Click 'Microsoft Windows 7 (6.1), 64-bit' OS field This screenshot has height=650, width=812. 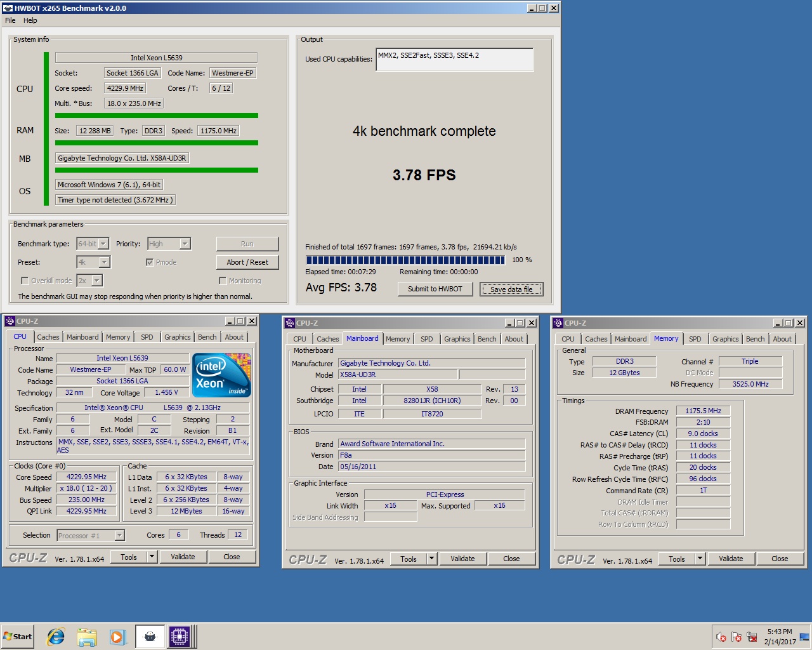click(x=109, y=185)
